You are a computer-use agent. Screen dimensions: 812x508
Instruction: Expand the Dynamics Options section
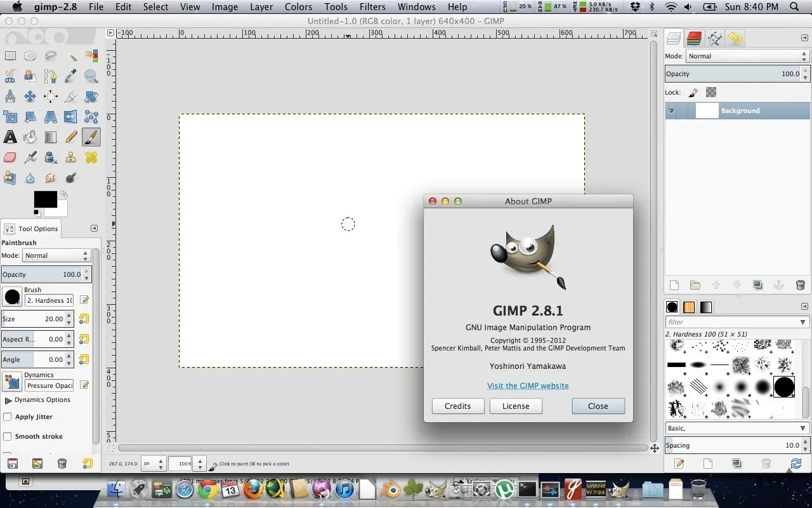tap(8, 399)
